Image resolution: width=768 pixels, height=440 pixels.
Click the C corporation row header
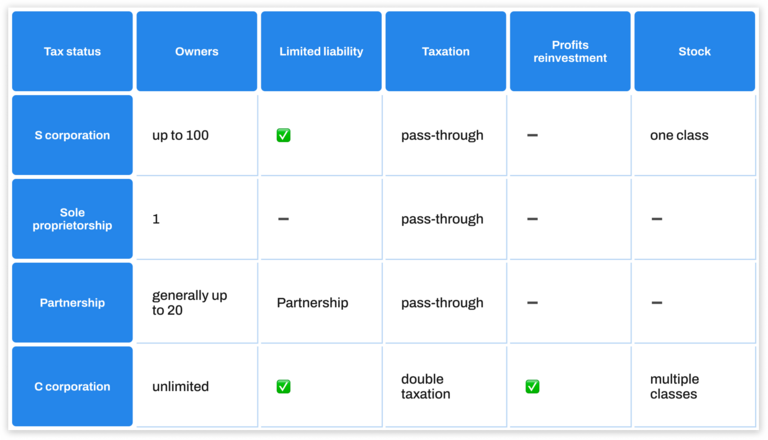coord(72,386)
